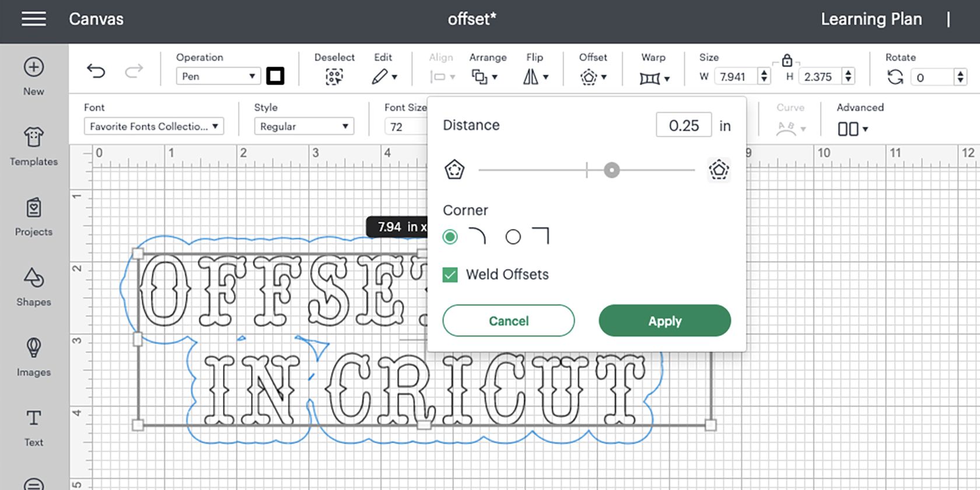This screenshot has height=490, width=980.
Task: Click the offset distance slider handle
Action: click(x=611, y=170)
